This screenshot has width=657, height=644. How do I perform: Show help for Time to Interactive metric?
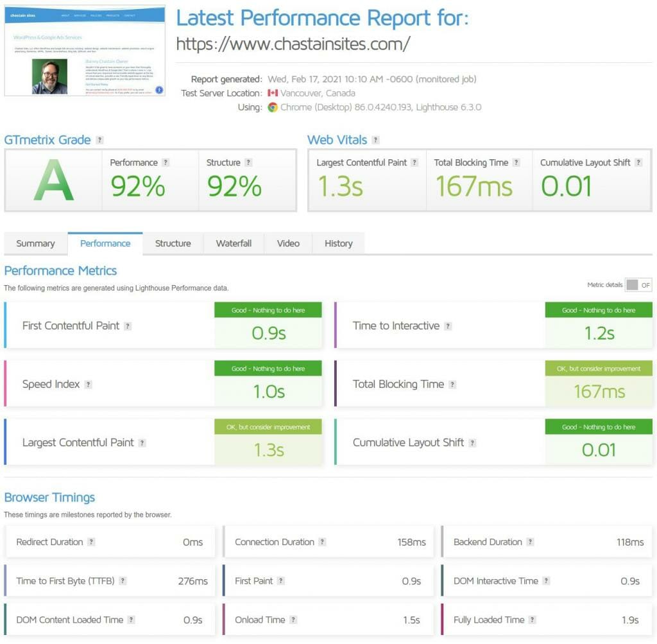click(448, 326)
